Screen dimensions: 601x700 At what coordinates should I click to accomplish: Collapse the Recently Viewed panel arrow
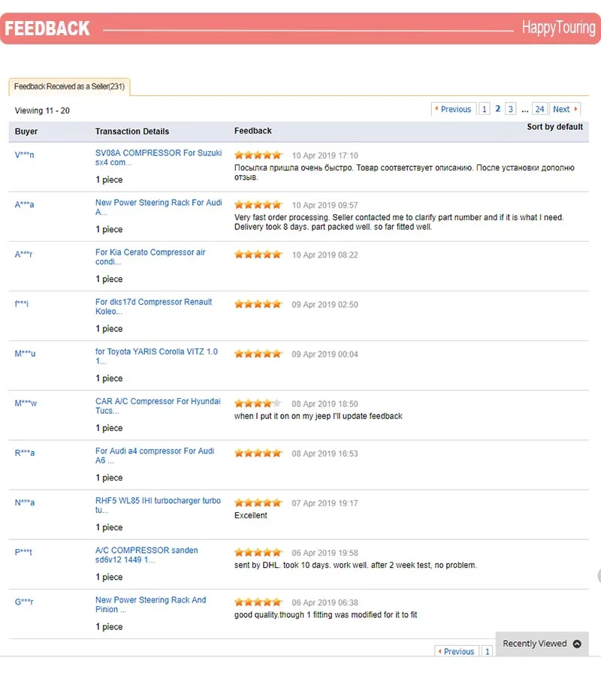(x=577, y=644)
